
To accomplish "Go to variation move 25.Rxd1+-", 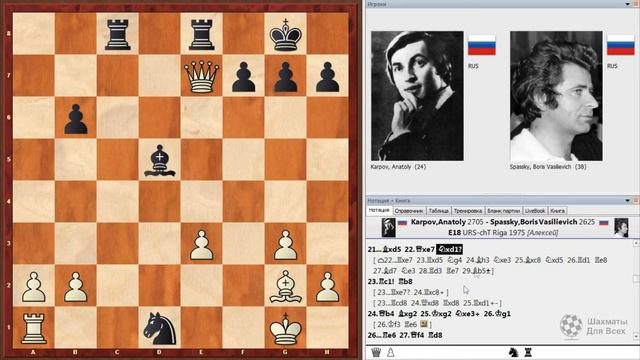I will point(482,303).
